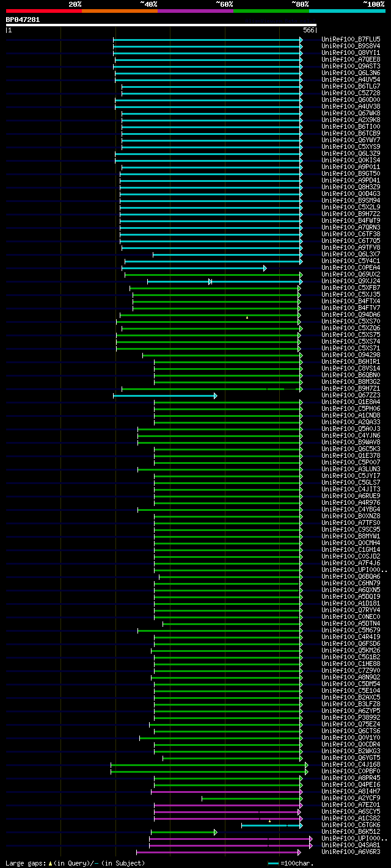Select hit UniRef100_O94298
This screenshot has width=391, height=868.
click(351, 355)
